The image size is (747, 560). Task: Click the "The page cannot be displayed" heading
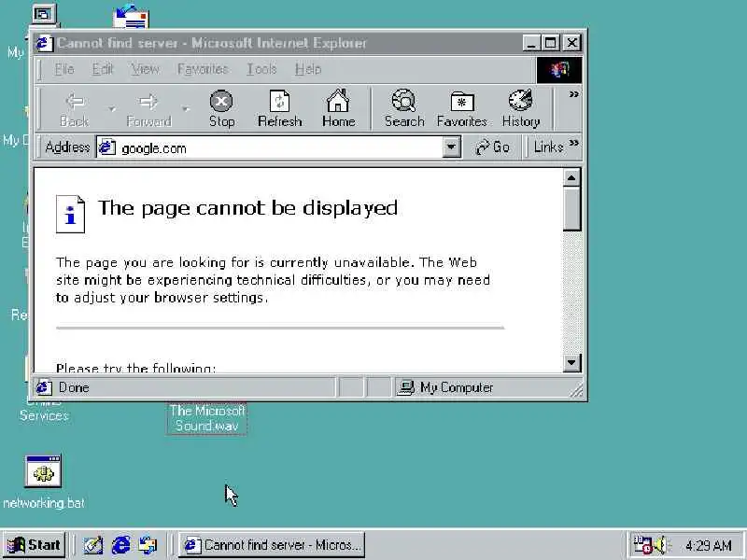247,208
